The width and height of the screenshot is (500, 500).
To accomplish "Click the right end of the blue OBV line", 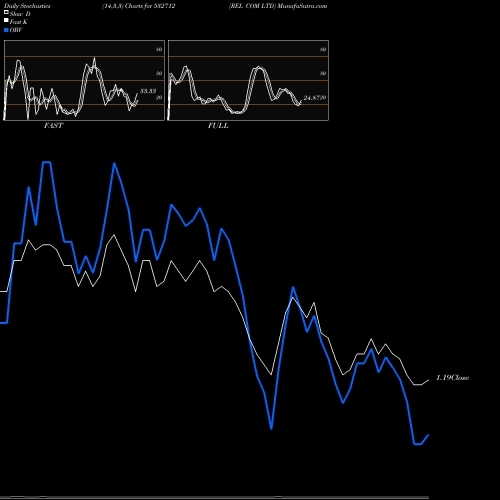I will [428, 435].
